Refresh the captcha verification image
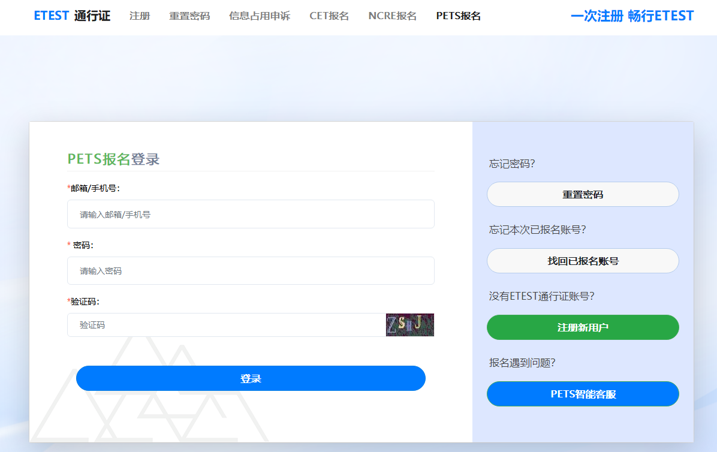This screenshot has height=452, width=717. (x=409, y=324)
